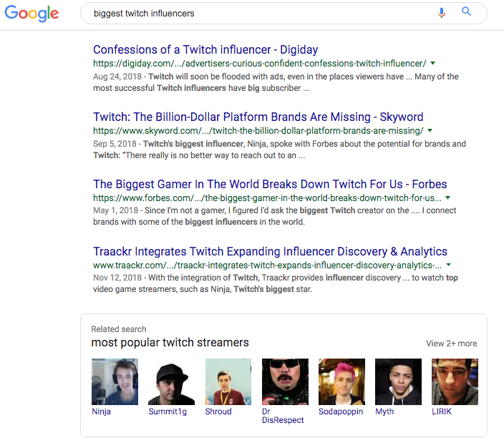This screenshot has height=438, width=504.
Task: Open 'Traackr Integrates Twitch' result title
Action: pyautogui.click(x=270, y=251)
